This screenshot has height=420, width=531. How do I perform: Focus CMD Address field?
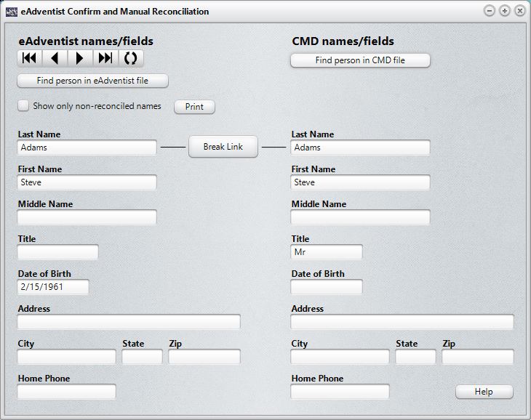pyautogui.click(x=402, y=322)
